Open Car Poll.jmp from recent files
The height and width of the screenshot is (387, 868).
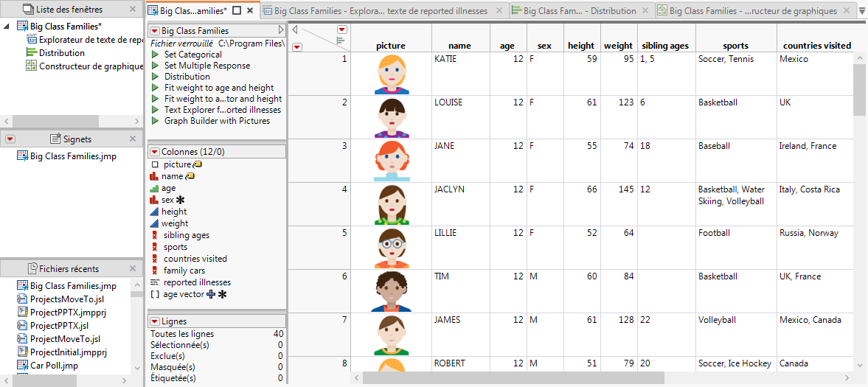pyautogui.click(x=53, y=366)
